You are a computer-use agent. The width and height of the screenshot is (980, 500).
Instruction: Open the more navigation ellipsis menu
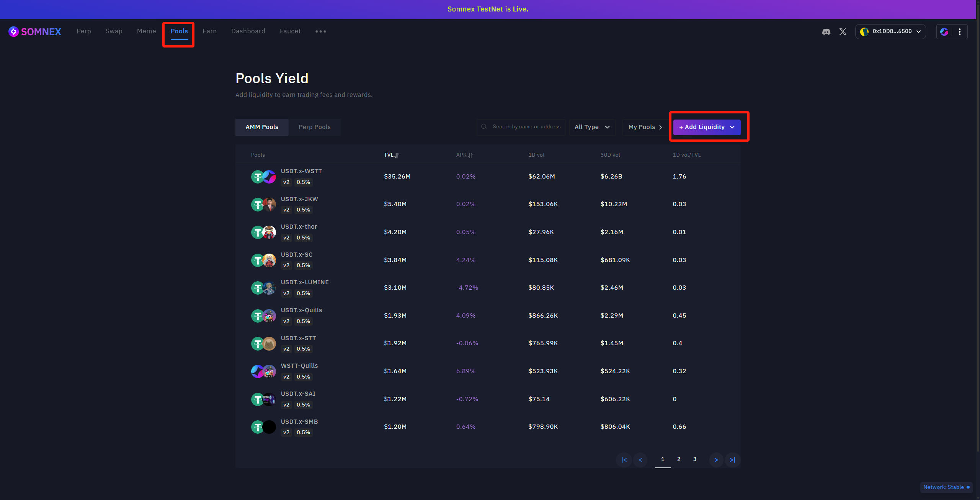[x=321, y=31]
